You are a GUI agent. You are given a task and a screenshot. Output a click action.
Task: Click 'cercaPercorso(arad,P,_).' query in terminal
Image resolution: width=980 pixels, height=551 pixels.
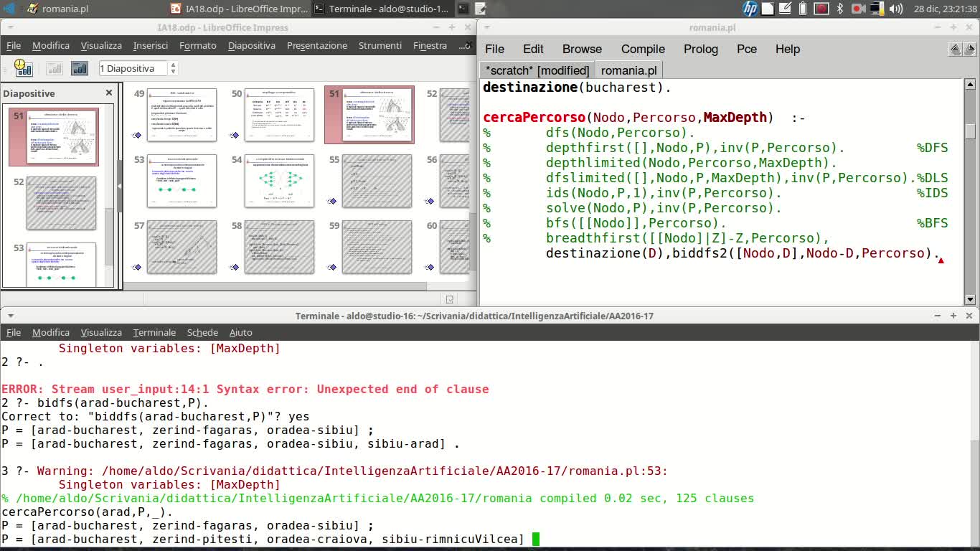pos(88,512)
